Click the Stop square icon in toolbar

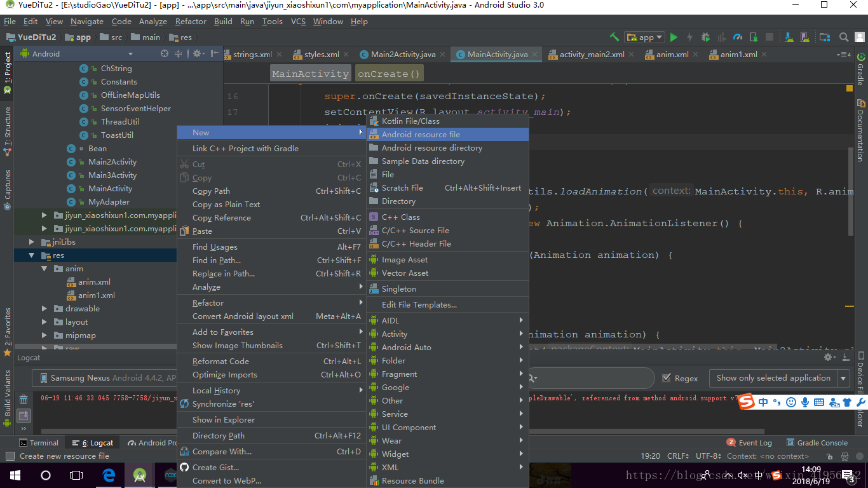tap(770, 37)
